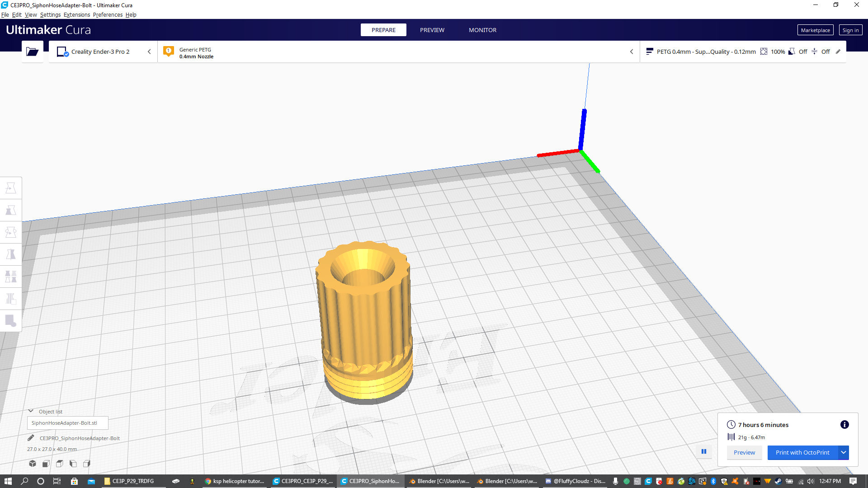Toggle the adhesion Off setting
The height and width of the screenshot is (488, 868).
click(x=821, y=52)
